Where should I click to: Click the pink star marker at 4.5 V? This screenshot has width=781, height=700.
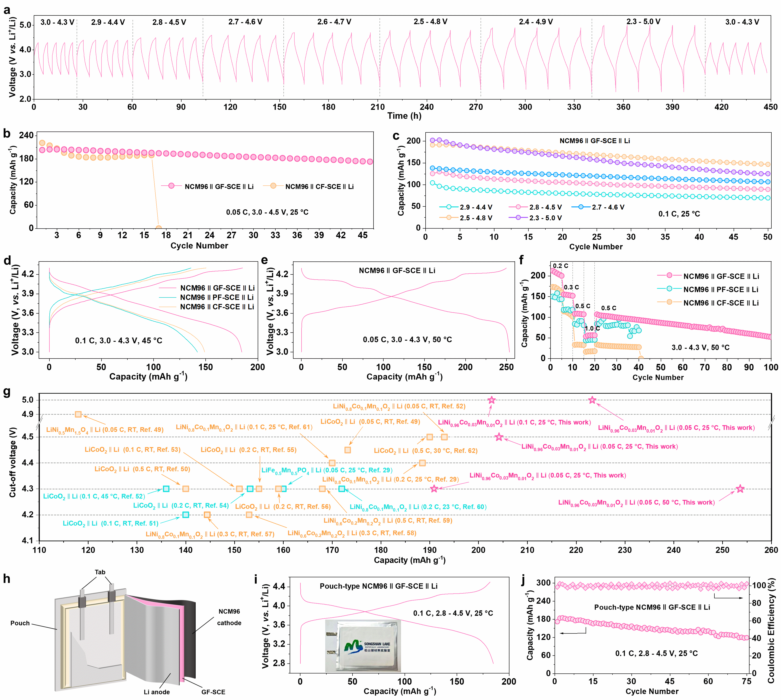499,437
